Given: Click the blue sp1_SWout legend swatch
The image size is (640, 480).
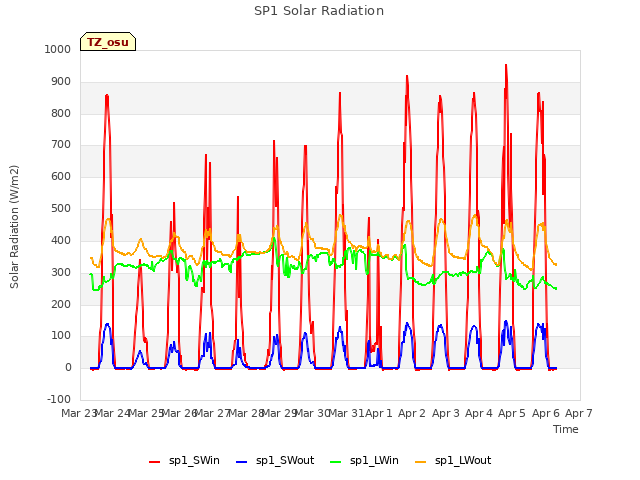Looking at the screenshot, I should [x=242, y=462].
